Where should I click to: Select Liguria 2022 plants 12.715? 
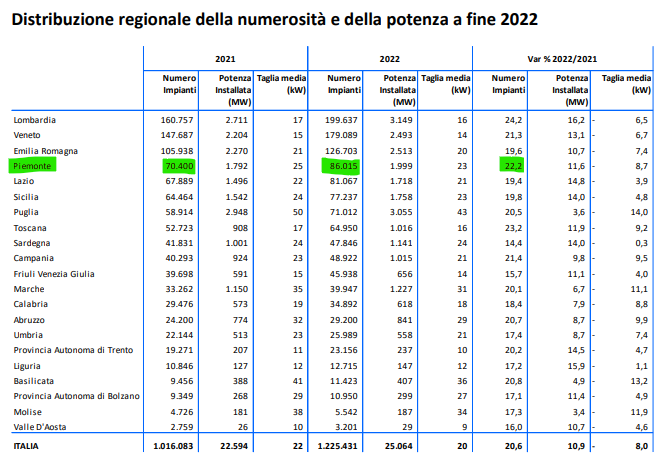click(344, 366)
